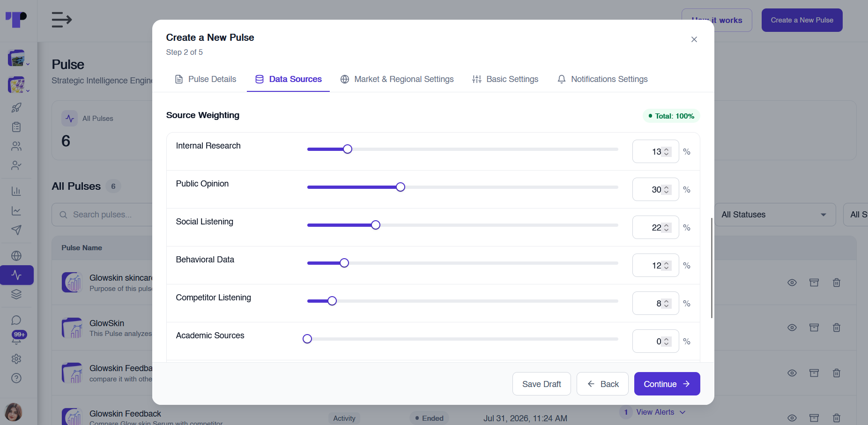The height and width of the screenshot is (425, 868).
Task: Open the paper plane send sidebar icon
Action: pyautogui.click(x=16, y=230)
